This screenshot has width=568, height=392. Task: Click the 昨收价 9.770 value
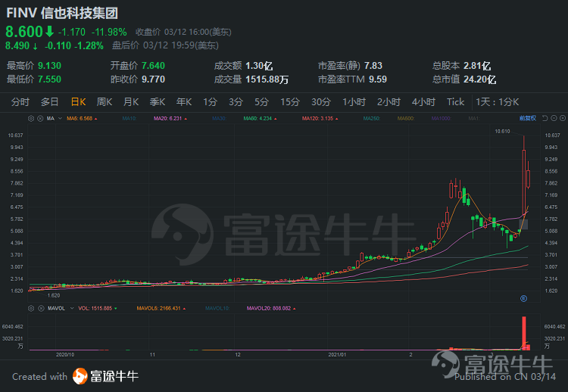(x=153, y=79)
